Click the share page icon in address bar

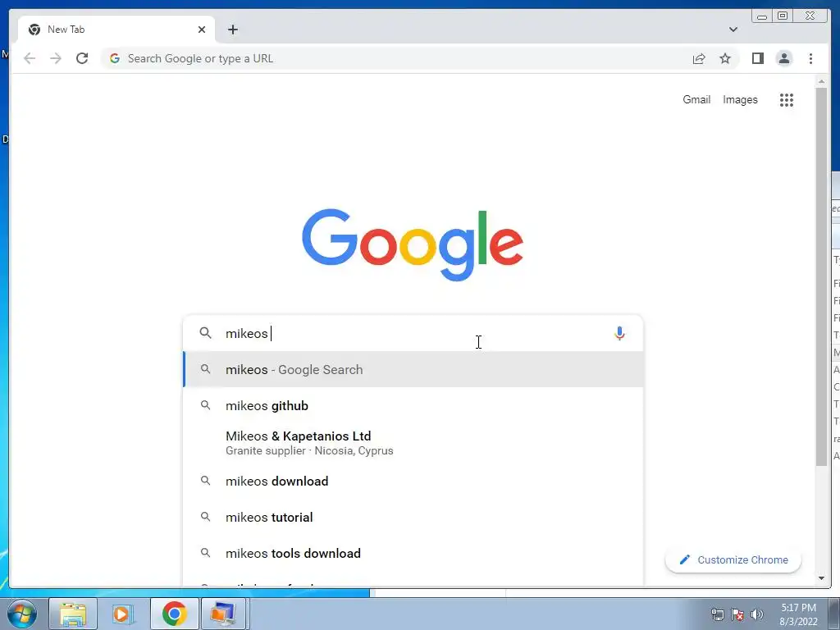click(x=699, y=58)
